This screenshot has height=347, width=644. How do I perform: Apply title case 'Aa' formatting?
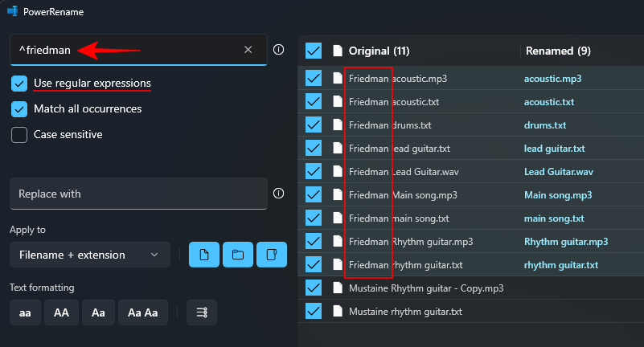[98, 312]
